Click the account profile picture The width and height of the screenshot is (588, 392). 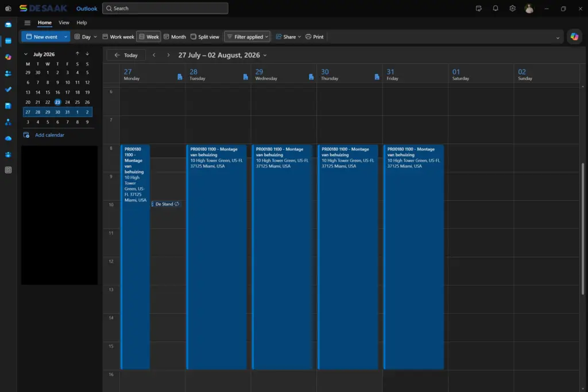[529, 8]
